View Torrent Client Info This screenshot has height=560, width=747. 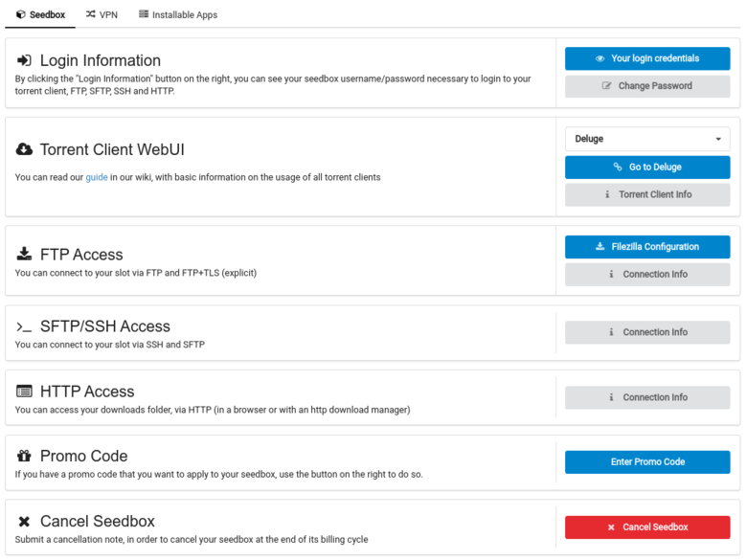[647, 194]
